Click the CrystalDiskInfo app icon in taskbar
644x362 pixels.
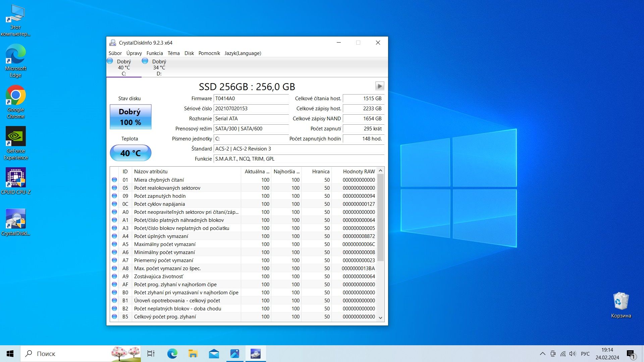pyautogui.click(x=256, y=353)
